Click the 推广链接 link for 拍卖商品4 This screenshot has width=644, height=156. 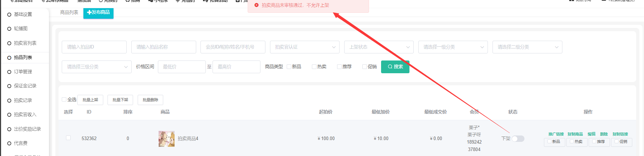click(556, 134)
